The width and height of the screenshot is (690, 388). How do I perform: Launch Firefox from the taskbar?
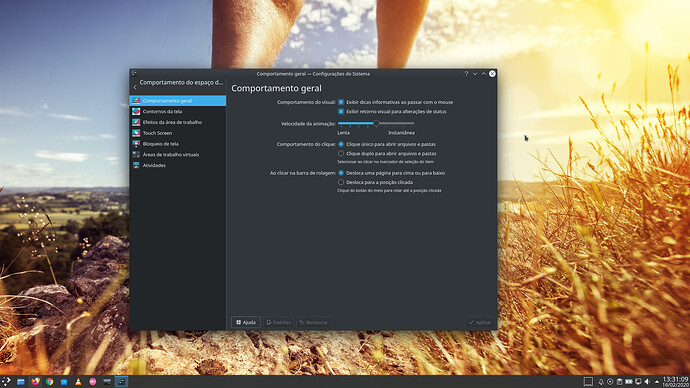click(35, 381)
